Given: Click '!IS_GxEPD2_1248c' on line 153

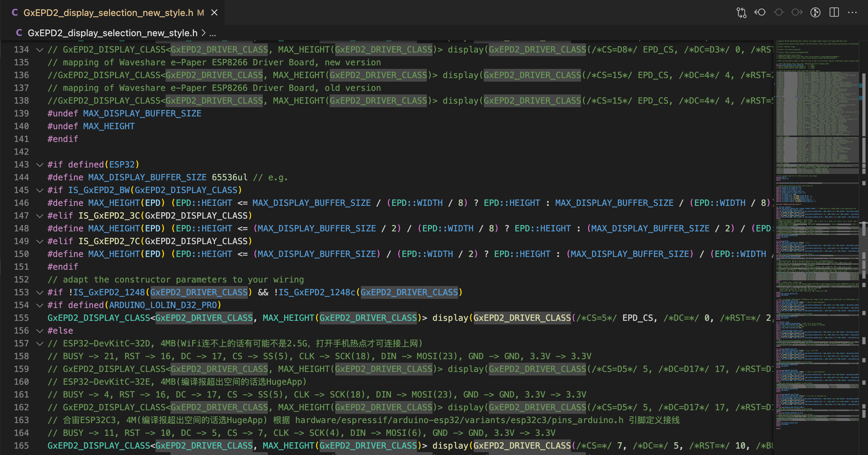Looking at the screenshot, I should click(314, 292).
